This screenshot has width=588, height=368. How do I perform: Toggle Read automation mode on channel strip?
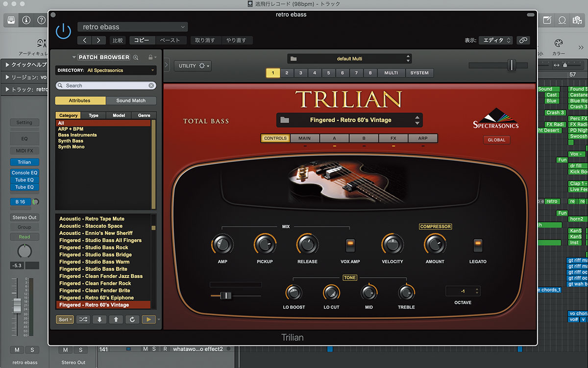[24, 237]
